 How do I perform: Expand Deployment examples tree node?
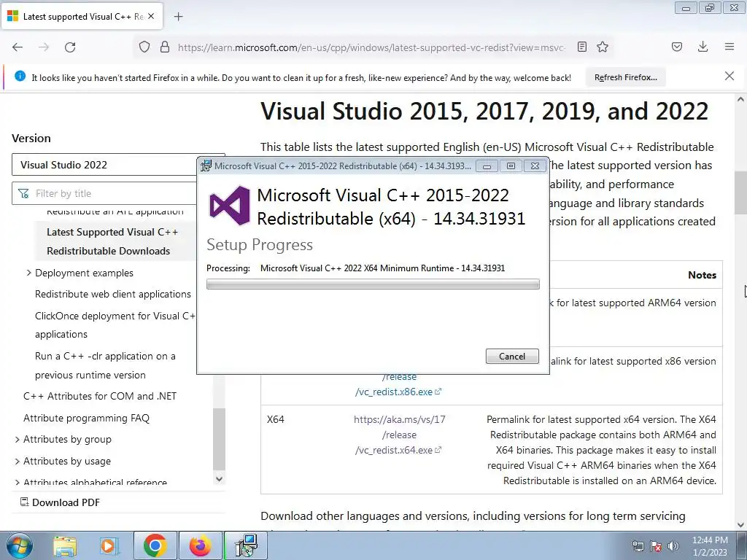[x=28, y=273]
